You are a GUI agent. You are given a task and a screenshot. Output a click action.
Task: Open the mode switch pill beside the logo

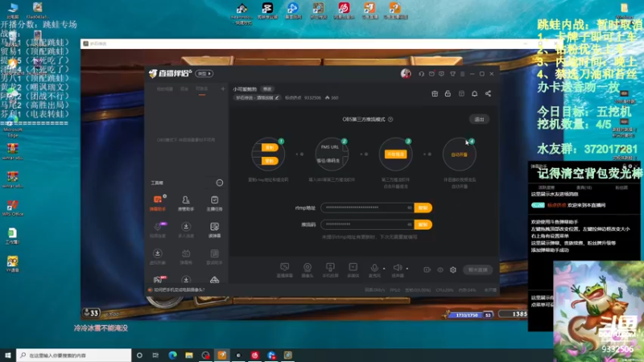(204, 73)
